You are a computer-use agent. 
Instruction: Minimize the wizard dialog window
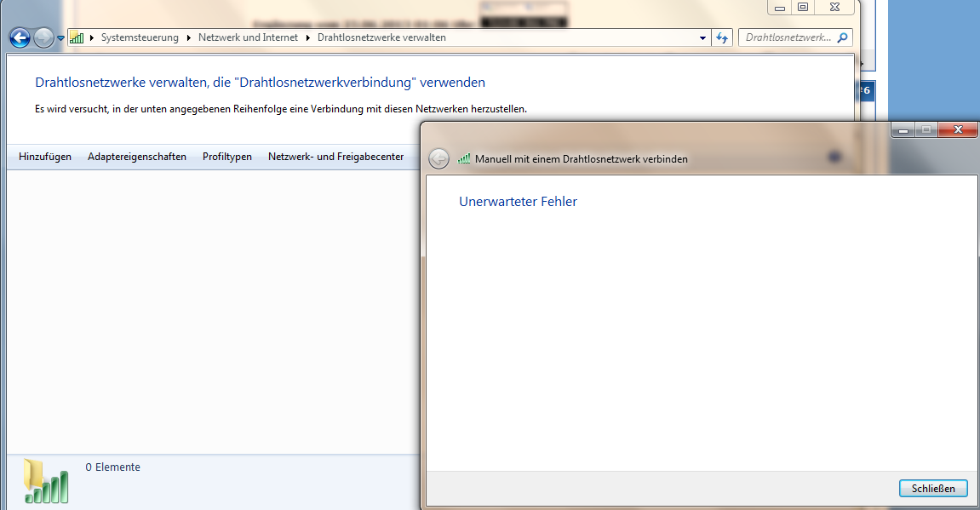[x=903, y=129]
